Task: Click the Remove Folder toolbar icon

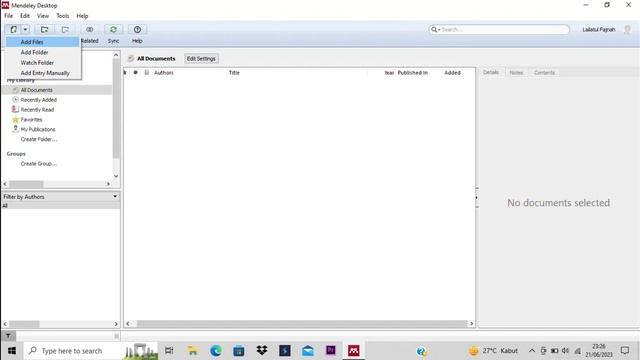Action: pos(65,29)
